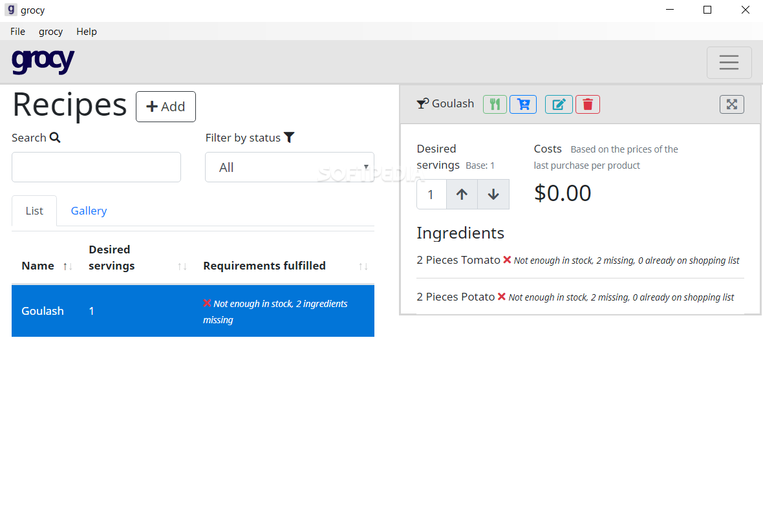Click the Goulash title in recipe card
This screenshot has width=763, height=532.
[x=453, y=103]
